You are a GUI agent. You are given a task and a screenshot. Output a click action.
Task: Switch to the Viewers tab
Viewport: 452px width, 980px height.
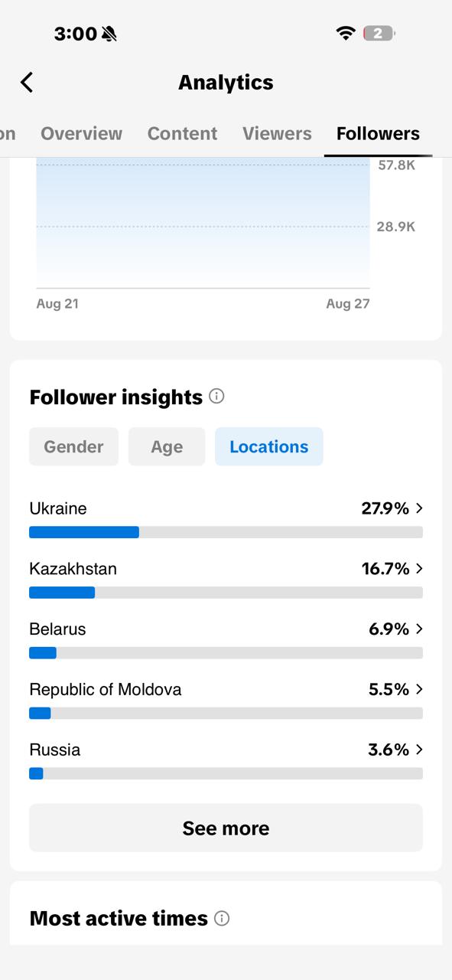pyautogui.click(x=277, y=133)
